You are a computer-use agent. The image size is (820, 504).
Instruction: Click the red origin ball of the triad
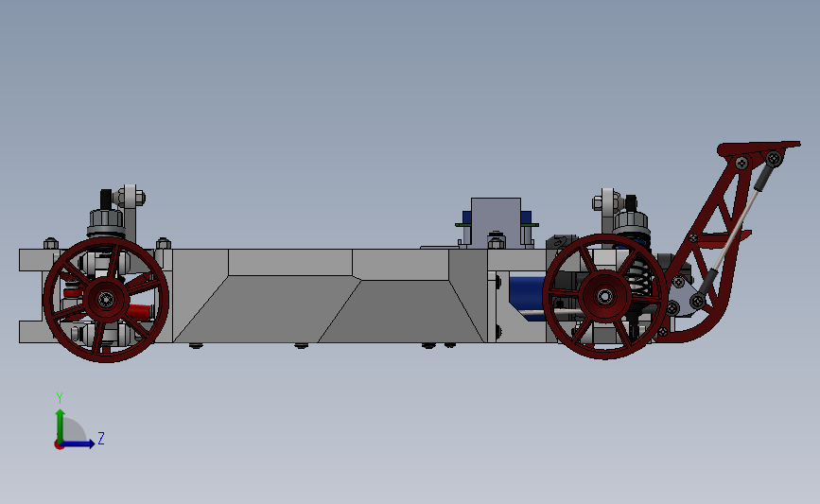pos(59,445)
